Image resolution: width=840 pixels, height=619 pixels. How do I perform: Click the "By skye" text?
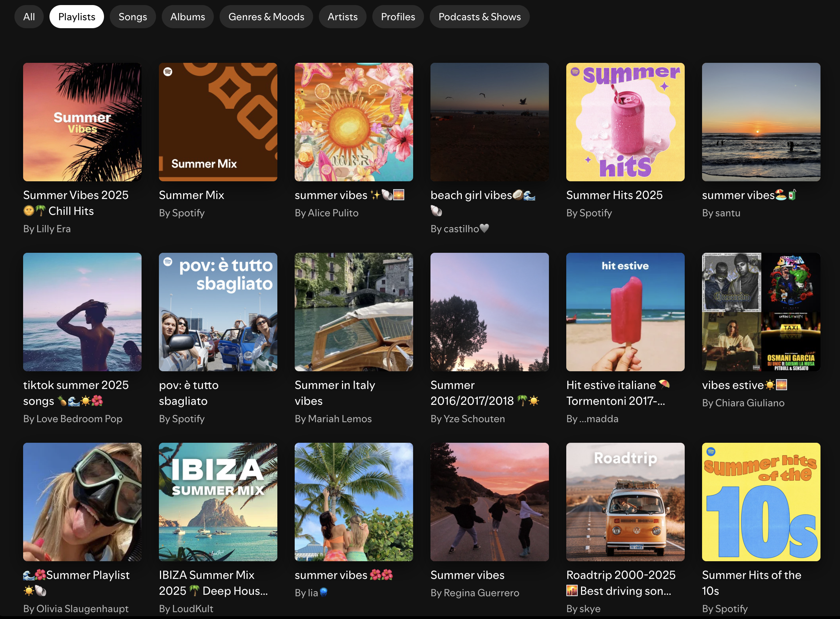(x=583, y=609)
